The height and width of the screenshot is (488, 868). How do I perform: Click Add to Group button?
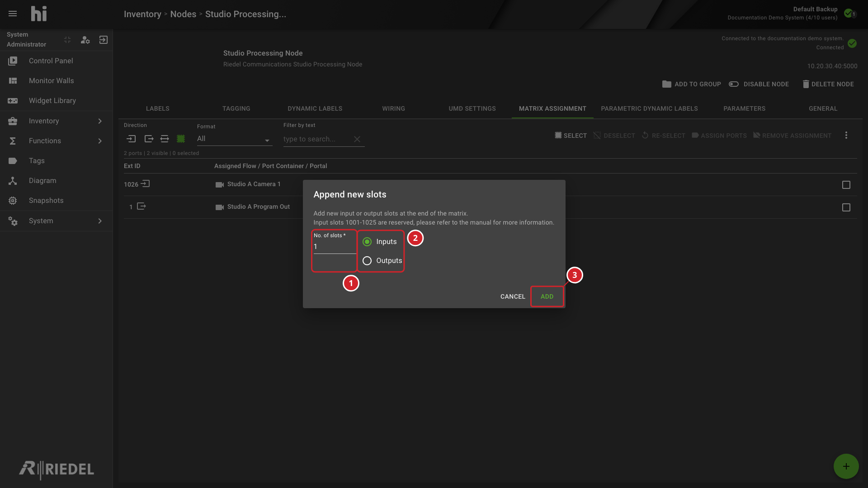pyautogui.click(x=692, y=84)
